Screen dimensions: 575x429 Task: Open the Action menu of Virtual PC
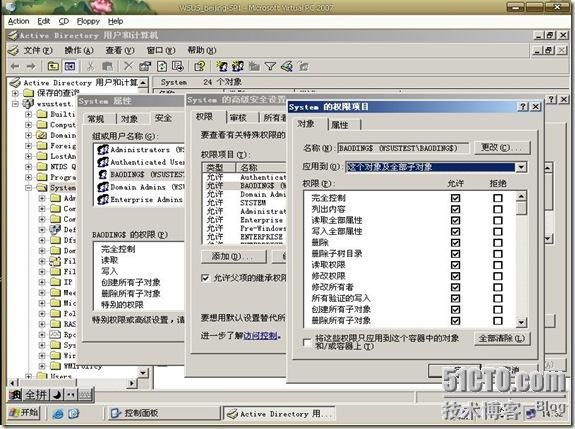pyautogui.click(x=18, y=21)
